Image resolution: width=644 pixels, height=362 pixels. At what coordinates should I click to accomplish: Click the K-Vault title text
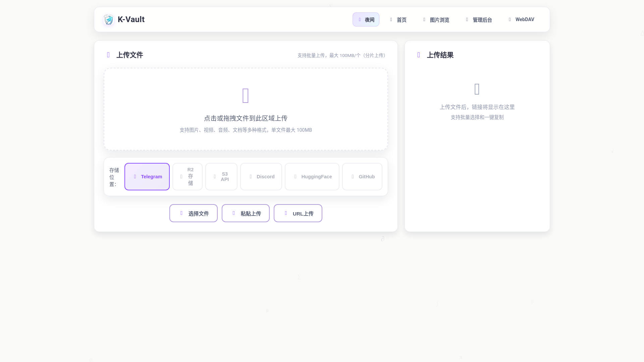click(x=131, y=19)
